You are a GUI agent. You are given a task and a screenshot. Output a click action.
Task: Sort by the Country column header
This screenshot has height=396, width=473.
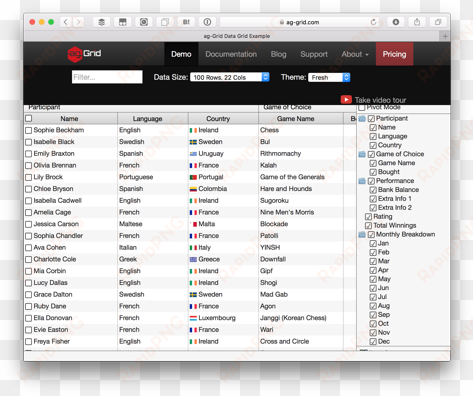point(218,119)
